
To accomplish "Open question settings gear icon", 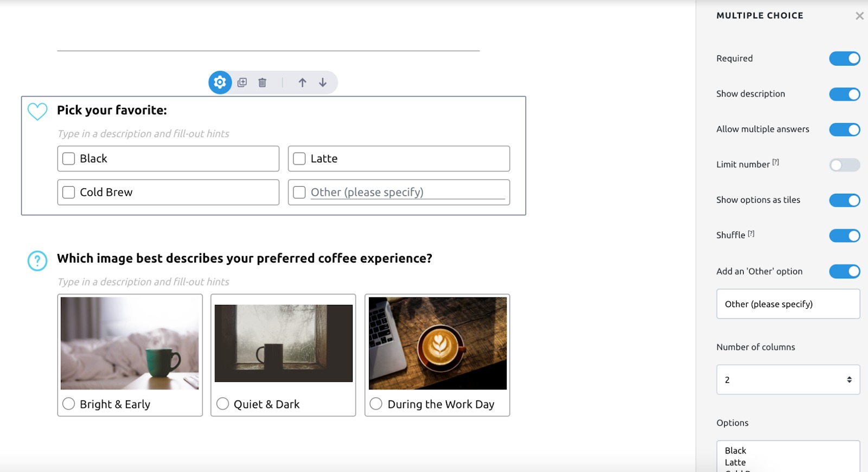I will coord(220,82).
